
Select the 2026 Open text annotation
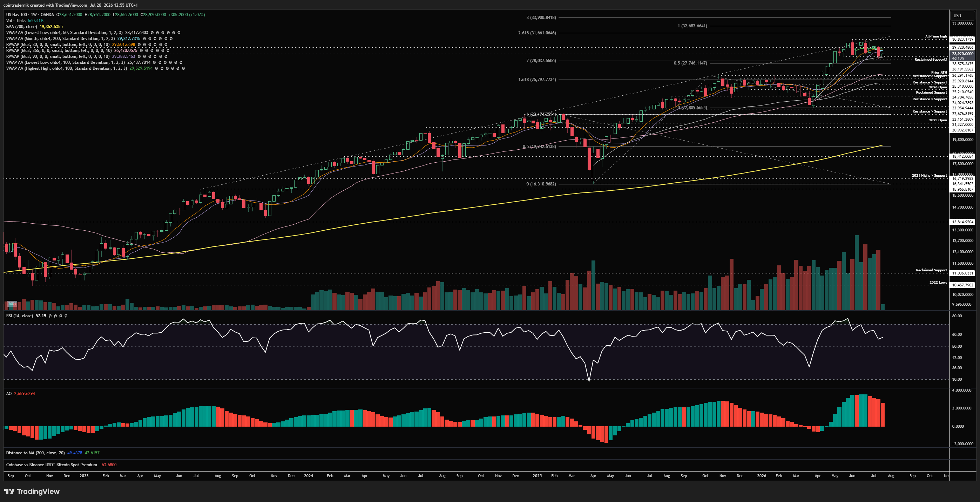(938, 87)
